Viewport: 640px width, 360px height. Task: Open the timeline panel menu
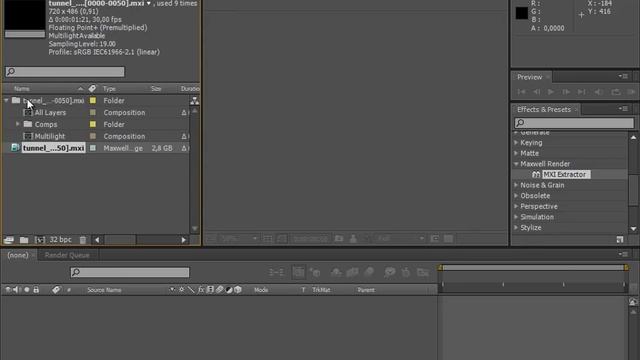(623, 254)
